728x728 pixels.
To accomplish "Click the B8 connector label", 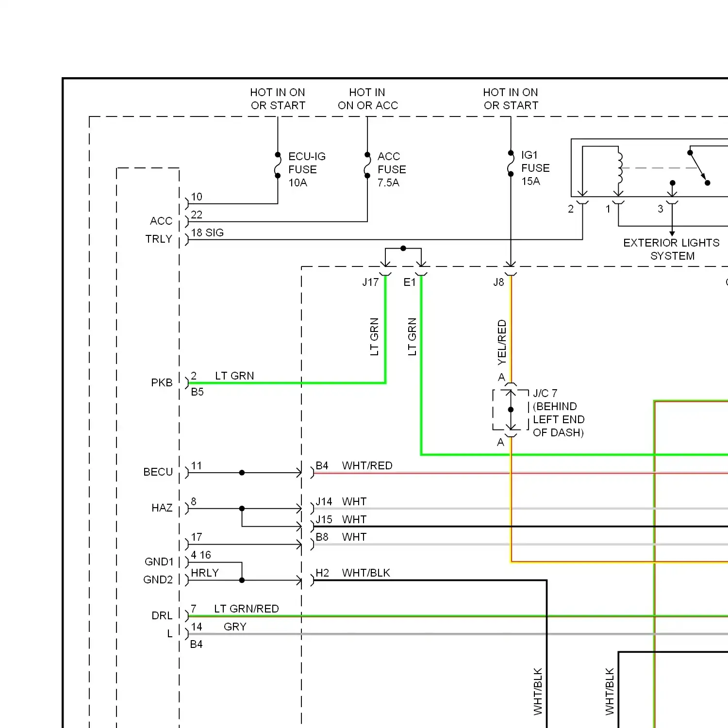I will point(322,537).
